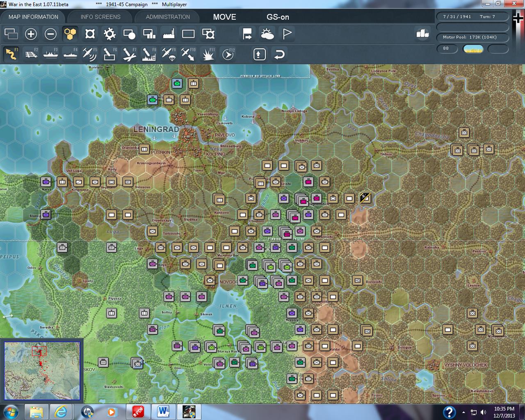The width and height of the screenshot is (525, 420).
Task: Select the F3 naval transport mode icon
Action: [50, 54]
